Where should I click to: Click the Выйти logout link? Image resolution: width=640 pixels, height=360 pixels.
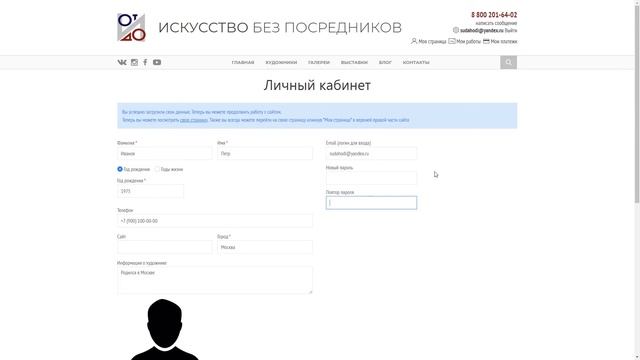(511, 31)
